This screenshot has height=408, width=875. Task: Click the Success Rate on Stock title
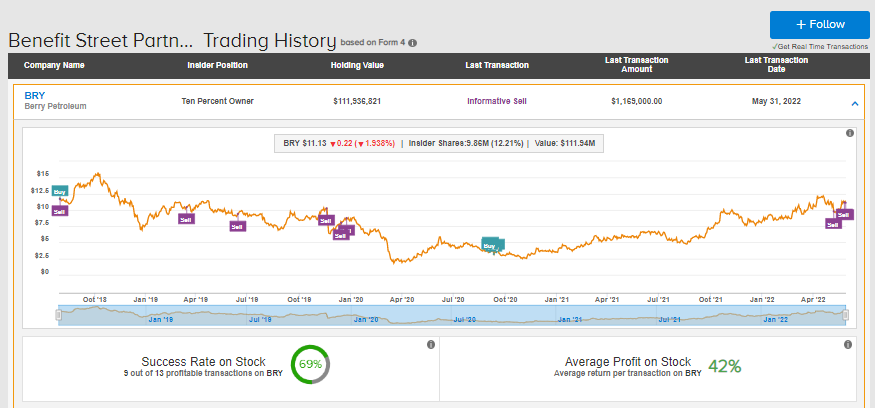(x=203, y=362)
